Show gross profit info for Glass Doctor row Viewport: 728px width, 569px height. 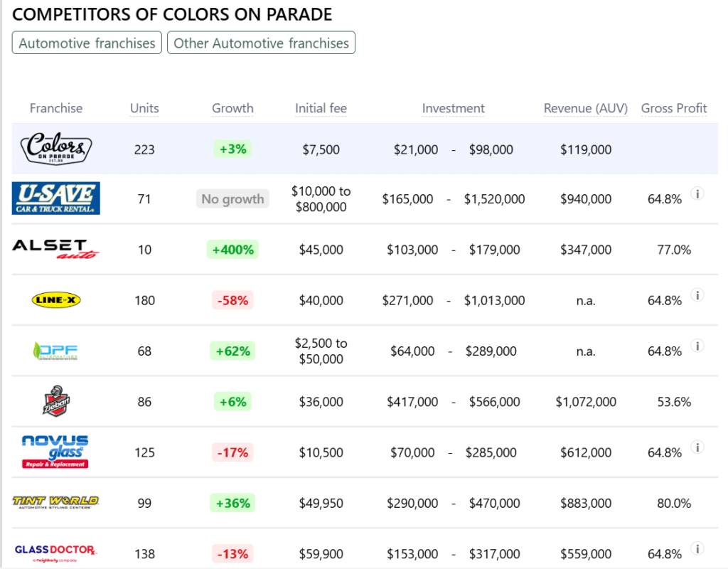(x=697, y=548)
